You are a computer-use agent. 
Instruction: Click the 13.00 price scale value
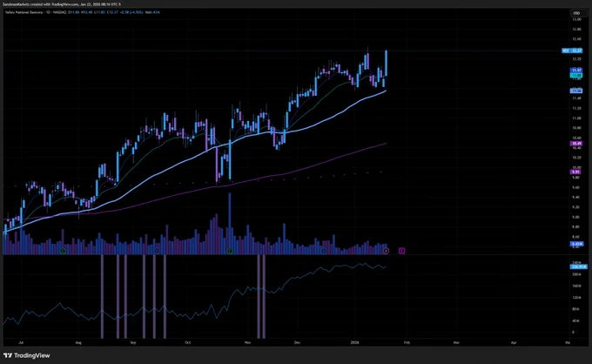tap(576, 19)
